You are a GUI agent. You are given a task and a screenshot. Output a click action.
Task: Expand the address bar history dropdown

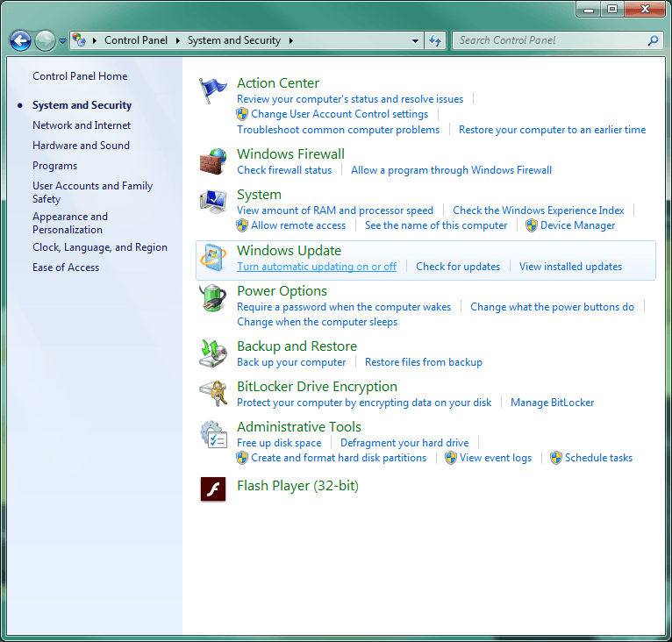point(415,41)
